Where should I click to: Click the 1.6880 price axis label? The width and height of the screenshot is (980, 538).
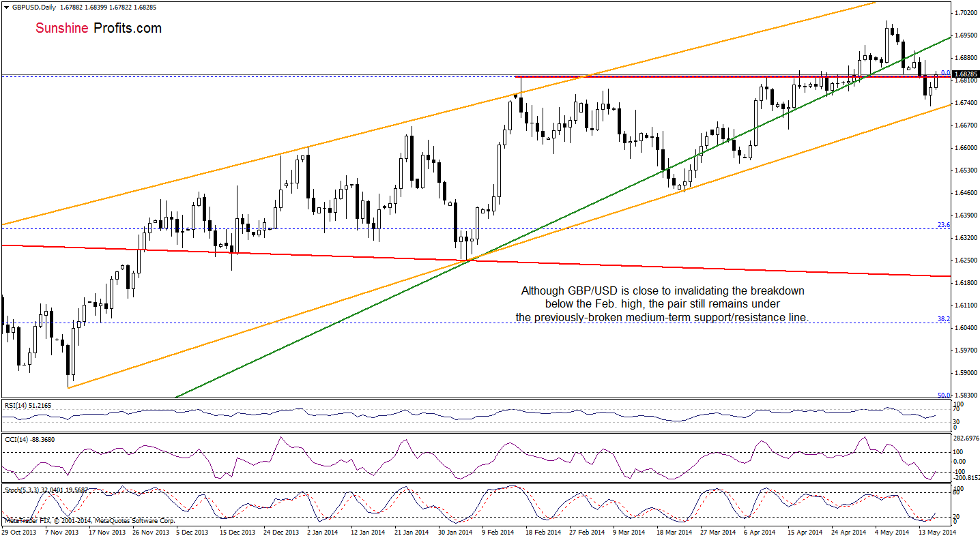pyautogui.click(x=966, y=58)
